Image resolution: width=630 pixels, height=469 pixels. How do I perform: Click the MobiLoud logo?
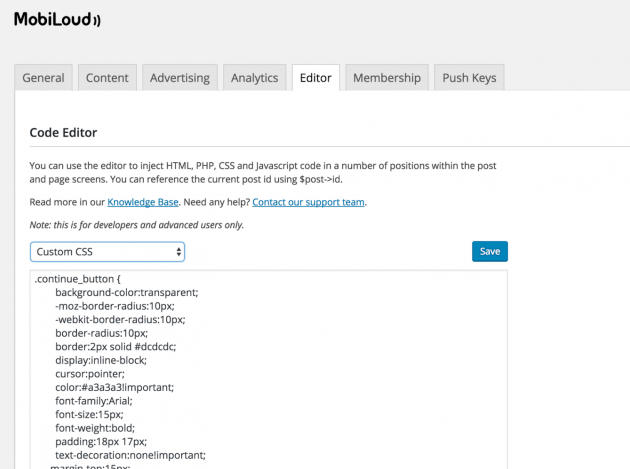tap(57, 19)
